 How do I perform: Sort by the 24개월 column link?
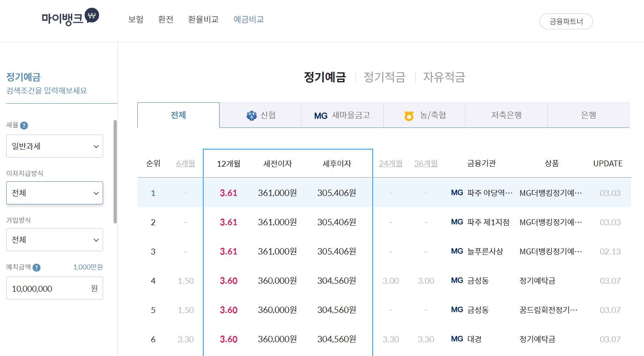click(x=391, y=163)
